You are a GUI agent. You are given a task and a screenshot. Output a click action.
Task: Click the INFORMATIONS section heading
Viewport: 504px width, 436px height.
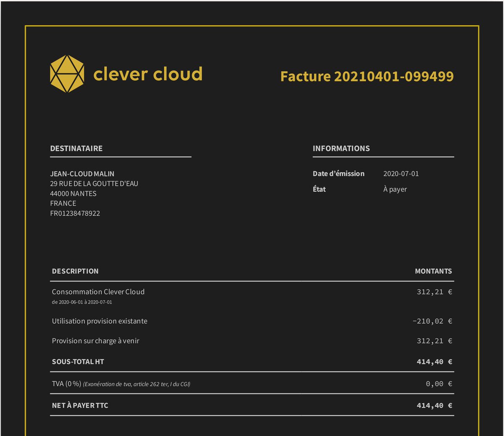(x=341, y=148)
